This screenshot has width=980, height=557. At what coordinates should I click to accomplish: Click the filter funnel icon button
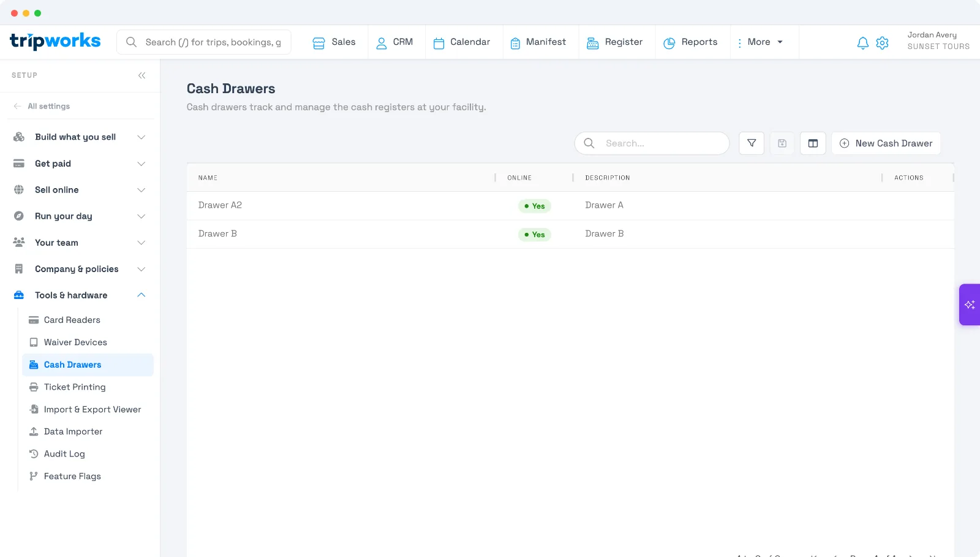click(x=752, y=143)
